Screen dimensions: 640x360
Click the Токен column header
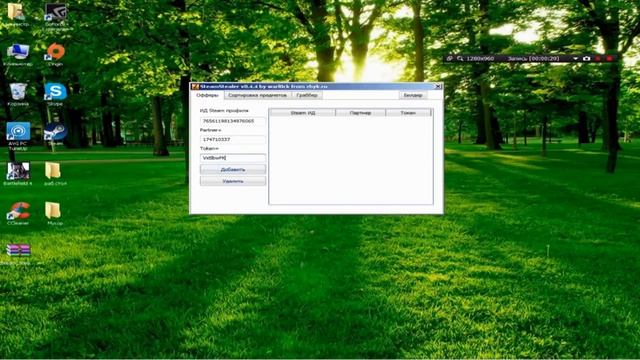click(x=408, y=113)
